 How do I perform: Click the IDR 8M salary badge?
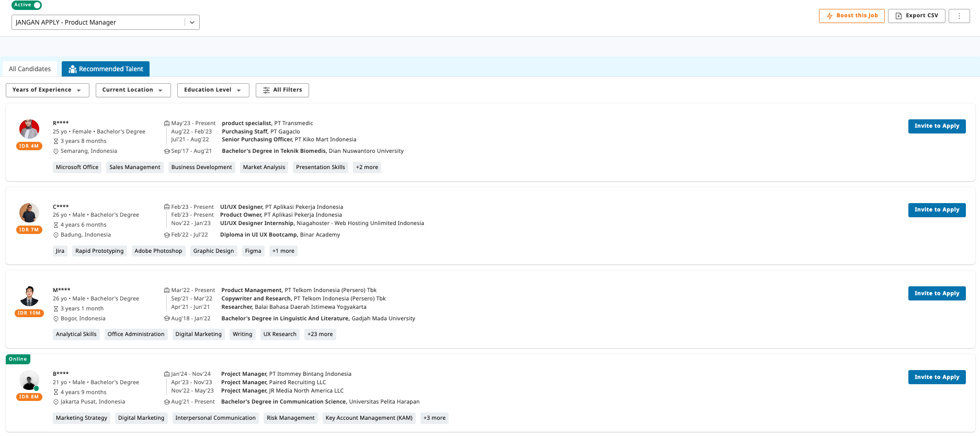click(x=29, y=397)
